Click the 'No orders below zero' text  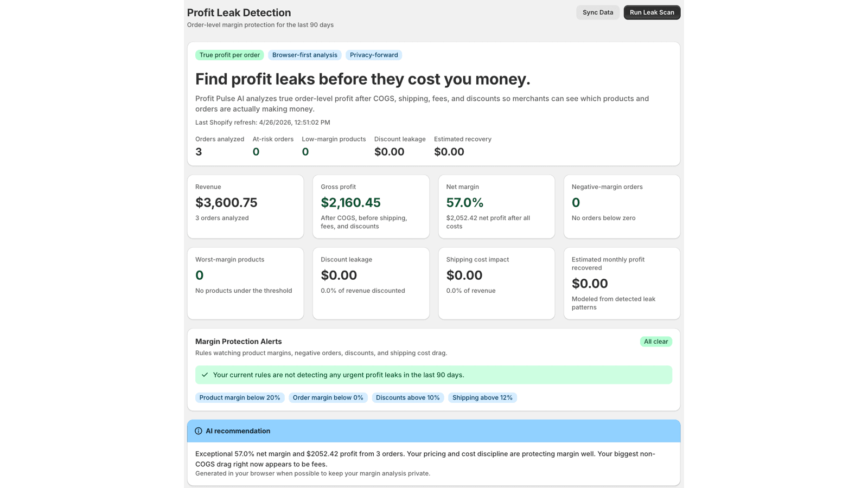(603, 218)
